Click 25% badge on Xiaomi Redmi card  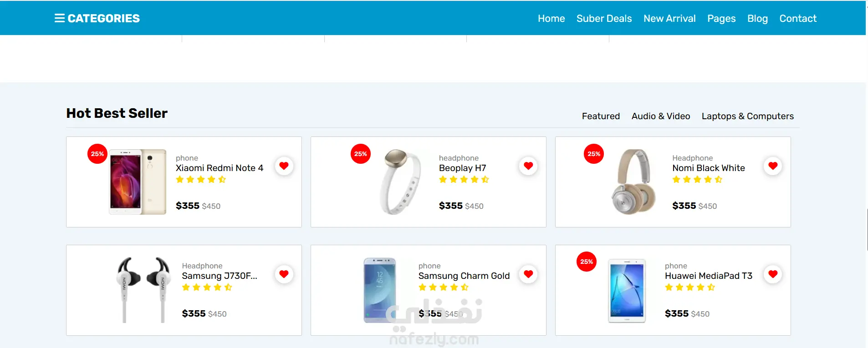[x=97, y=154]
